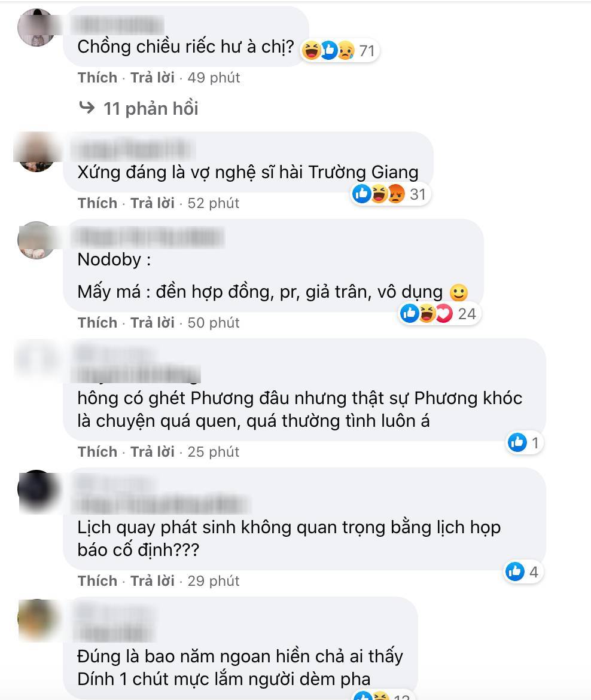591x700 pixels.
Task: Reply to the 'Xứng đáng là vợ nghệ sĩ' comment
Action: click(153, 203)
